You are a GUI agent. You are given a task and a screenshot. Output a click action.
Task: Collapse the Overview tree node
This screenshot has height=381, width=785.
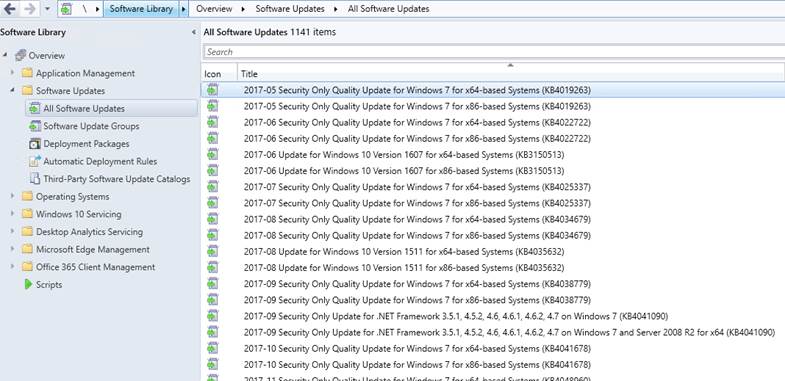click(5, 54)
